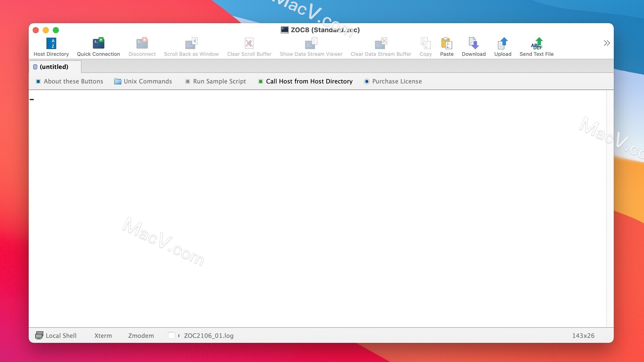Start a Quick Connection
This screenshot has width=644, height=362.
[x=98, y=46]
